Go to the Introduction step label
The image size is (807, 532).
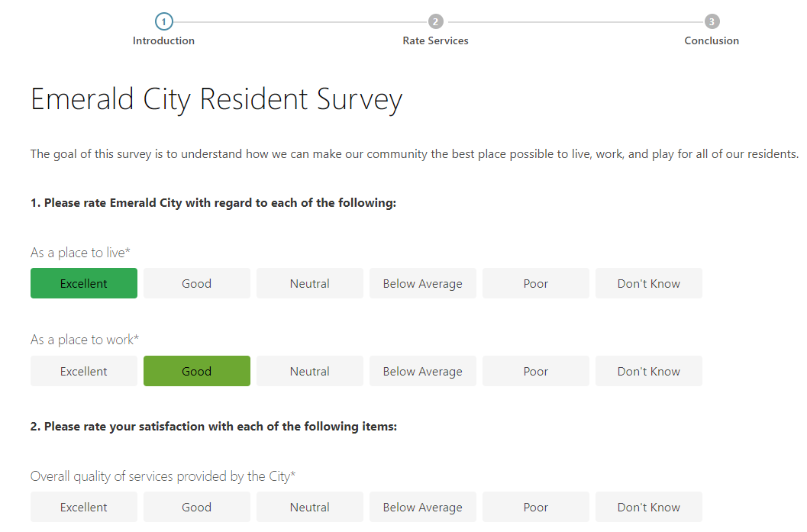click(163, 40)
